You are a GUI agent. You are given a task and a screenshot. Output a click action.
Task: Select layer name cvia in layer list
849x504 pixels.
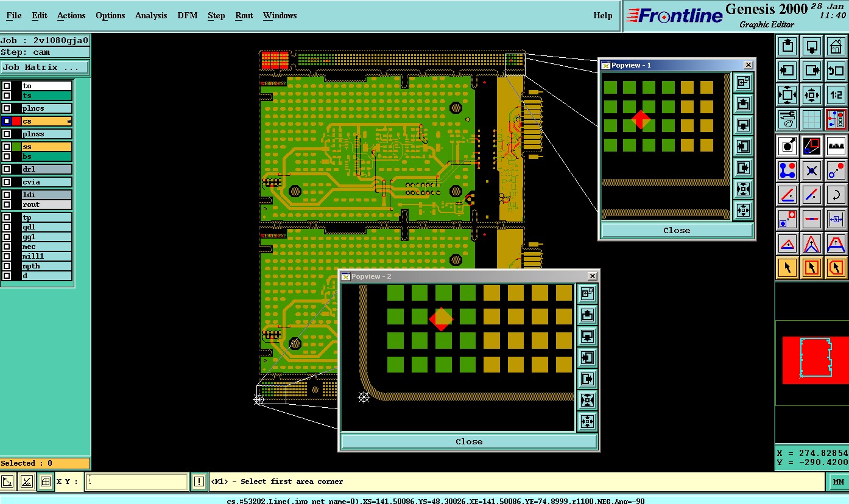[x=47, y=182]
